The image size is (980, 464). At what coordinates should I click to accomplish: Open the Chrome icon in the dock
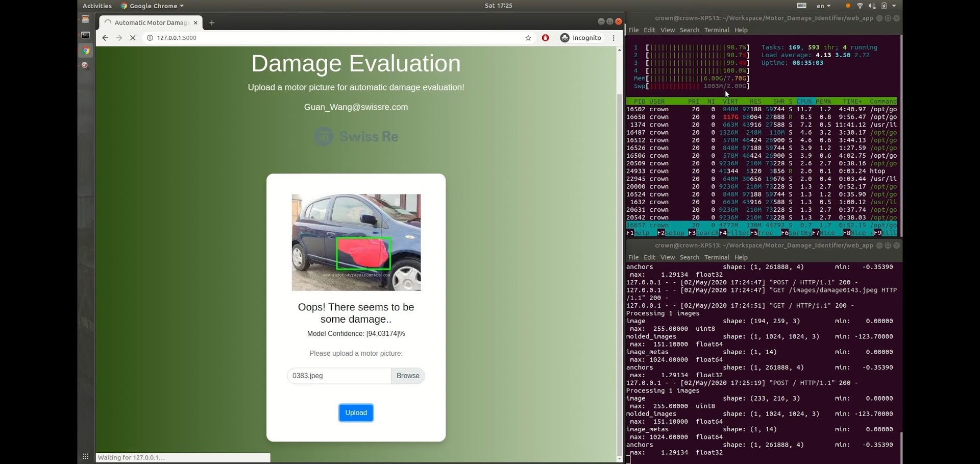(x=85, y=51)
